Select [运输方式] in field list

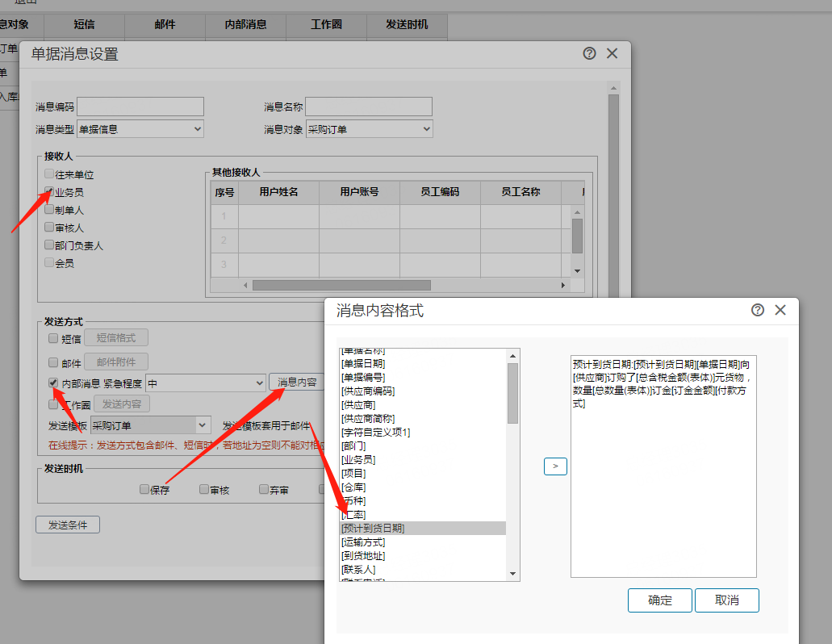(423, 542)
